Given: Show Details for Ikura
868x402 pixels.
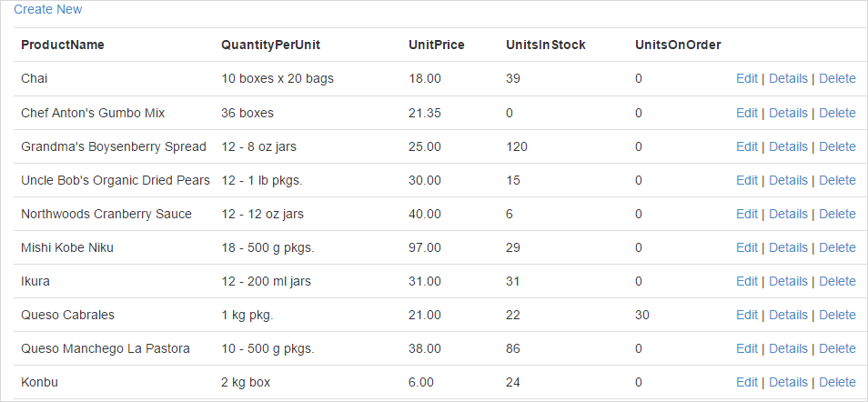Looking at the screenshot, I should coord(788,281).
